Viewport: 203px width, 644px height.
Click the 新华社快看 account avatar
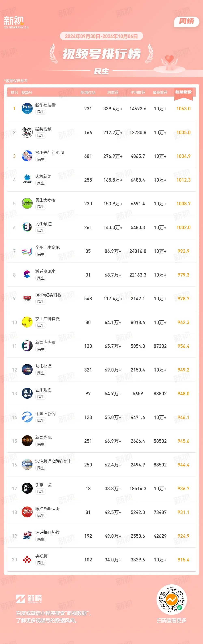click(x=27, y=109)
